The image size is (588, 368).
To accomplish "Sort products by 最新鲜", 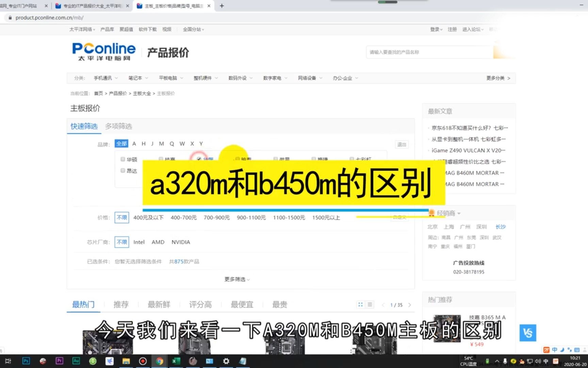I will pos(159,304).
